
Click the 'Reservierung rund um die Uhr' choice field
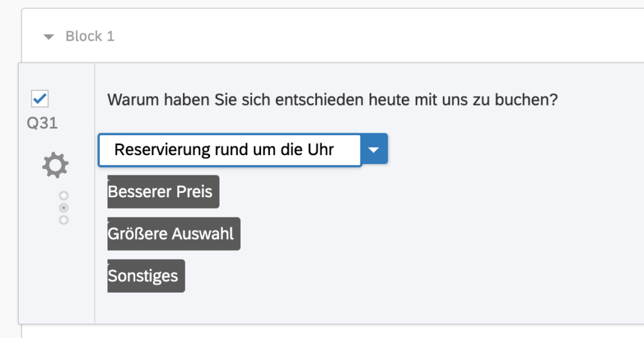click(230, 150)
